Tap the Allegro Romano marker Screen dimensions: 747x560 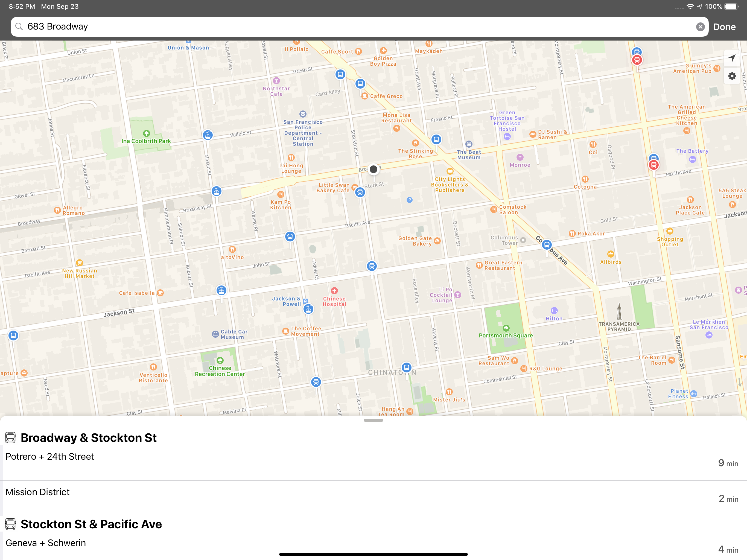coord(57,210)
